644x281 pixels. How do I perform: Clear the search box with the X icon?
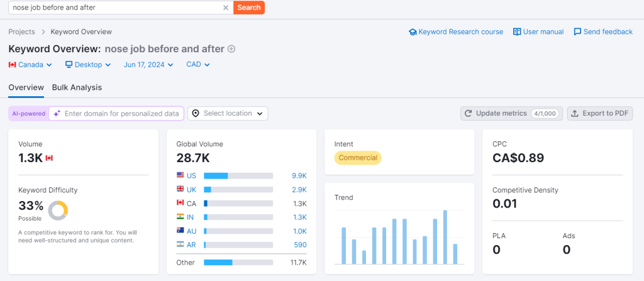click(x=226, y=8)
